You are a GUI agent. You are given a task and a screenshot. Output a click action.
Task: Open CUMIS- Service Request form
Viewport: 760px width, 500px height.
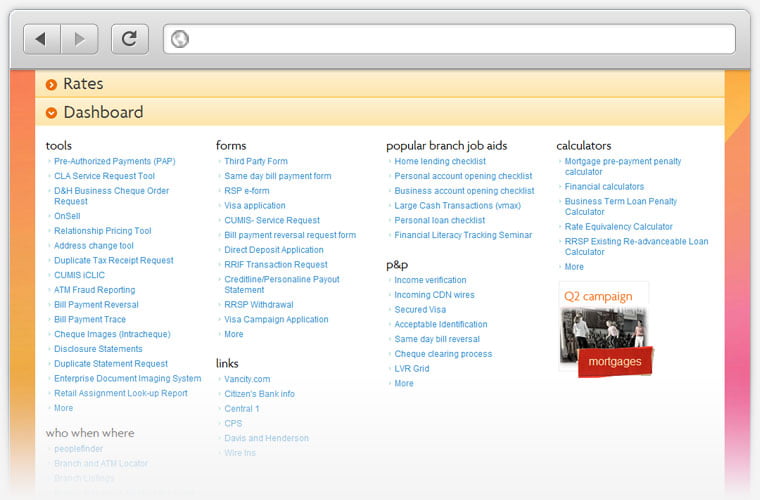[272, 220]
